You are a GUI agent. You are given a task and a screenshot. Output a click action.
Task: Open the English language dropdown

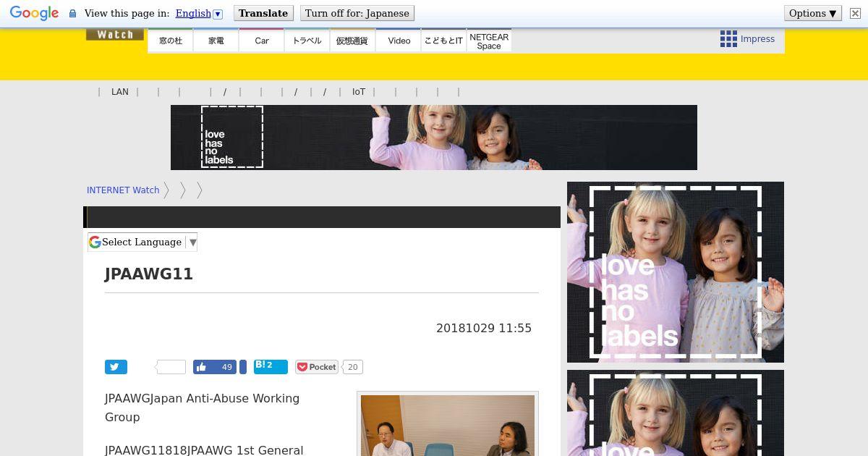tap(199, 13)
